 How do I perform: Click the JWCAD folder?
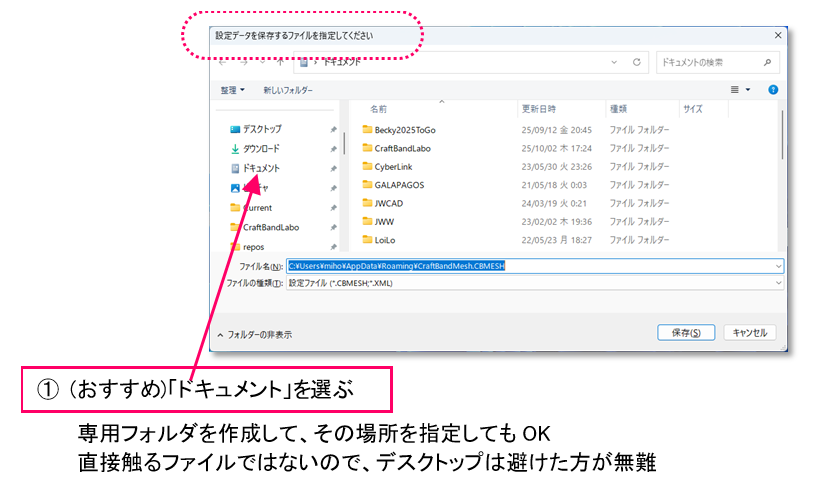388,203
